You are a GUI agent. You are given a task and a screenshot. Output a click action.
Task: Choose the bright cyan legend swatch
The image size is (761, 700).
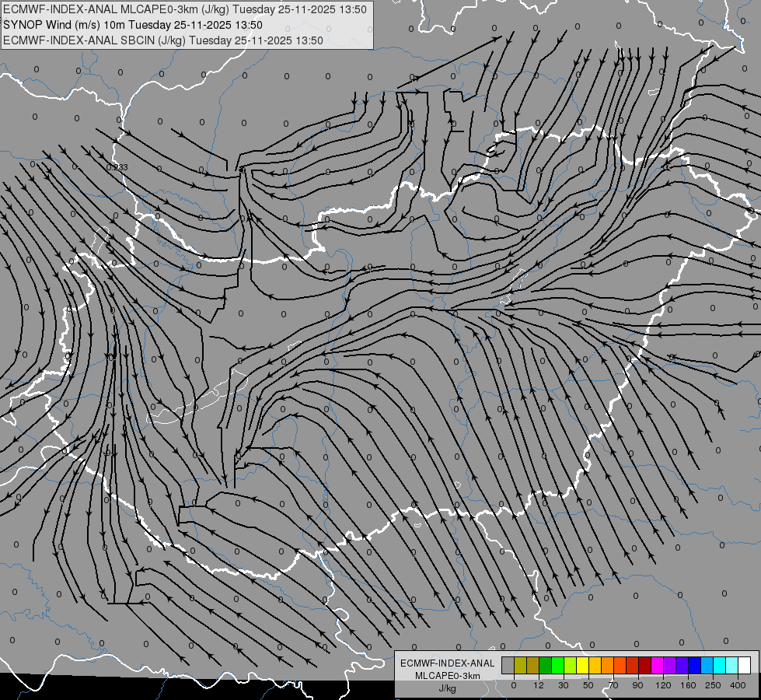tap(720, 666)
